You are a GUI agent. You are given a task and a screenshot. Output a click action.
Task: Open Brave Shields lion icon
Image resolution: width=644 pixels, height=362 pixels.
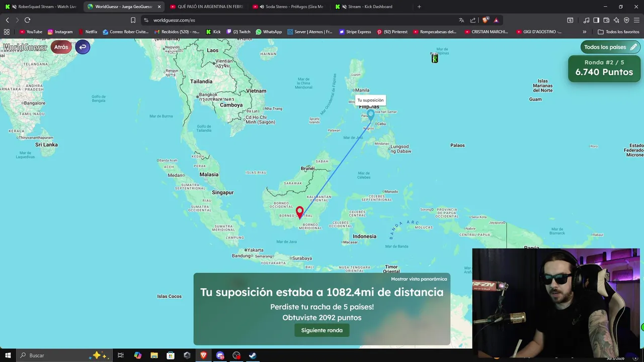(485, 20)
